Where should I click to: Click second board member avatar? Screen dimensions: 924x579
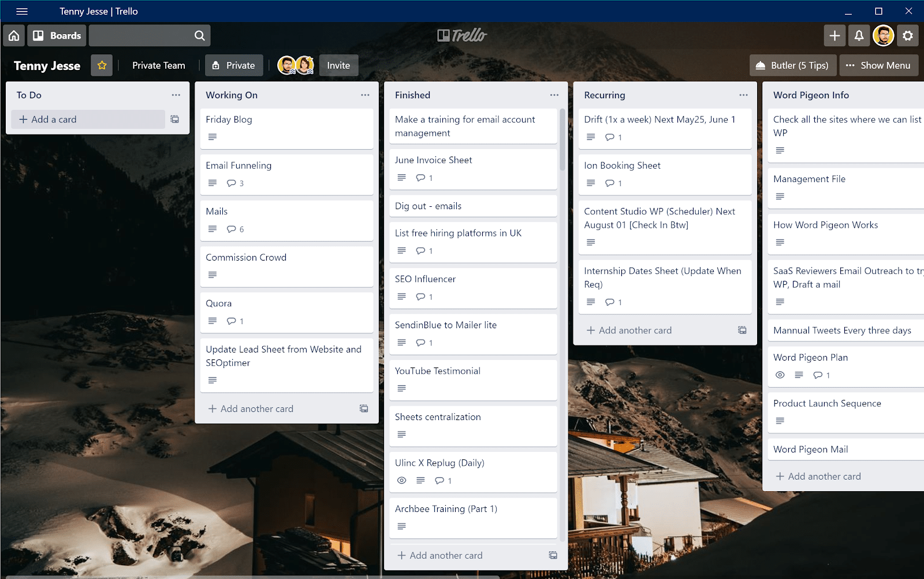coord(304,65)
